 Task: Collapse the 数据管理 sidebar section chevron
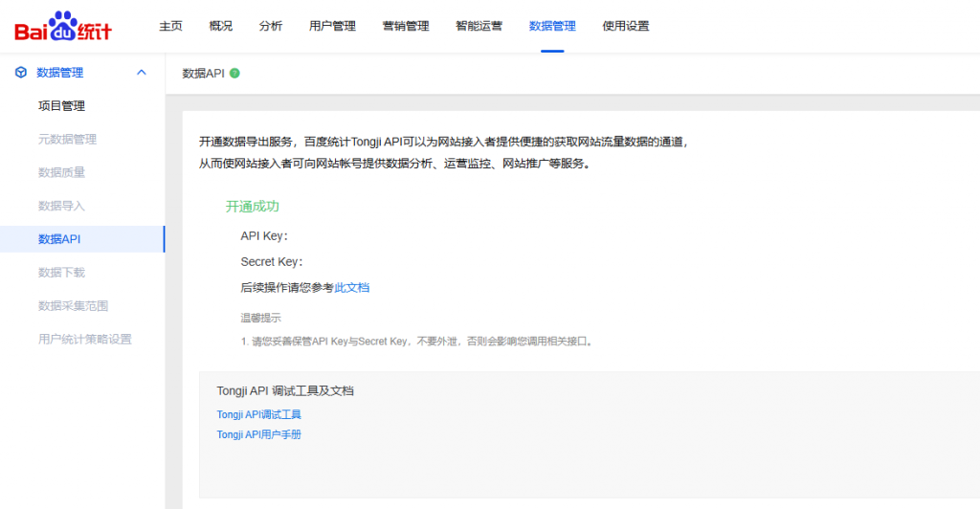coord(142,73)
